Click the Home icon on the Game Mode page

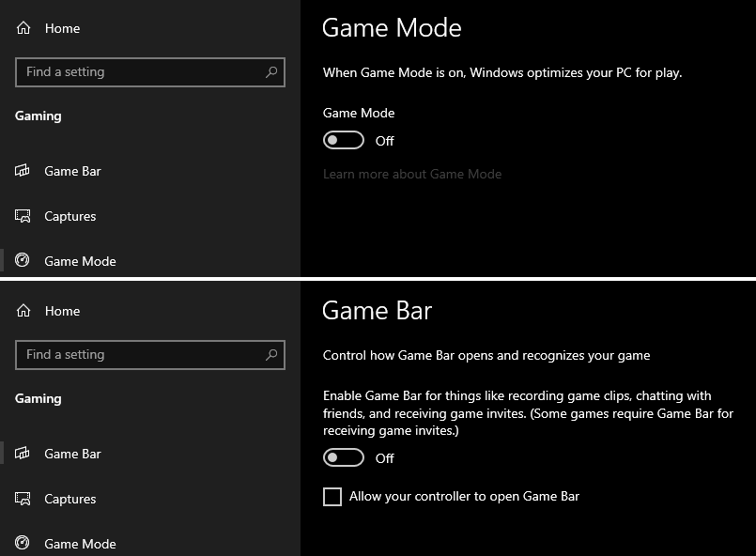tap(23, 28)
